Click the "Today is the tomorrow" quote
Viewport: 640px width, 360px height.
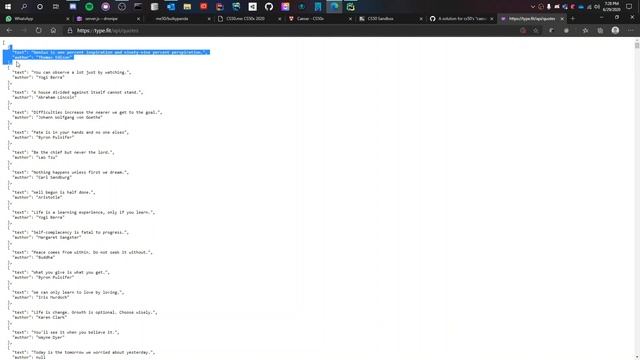click(84, 352)
